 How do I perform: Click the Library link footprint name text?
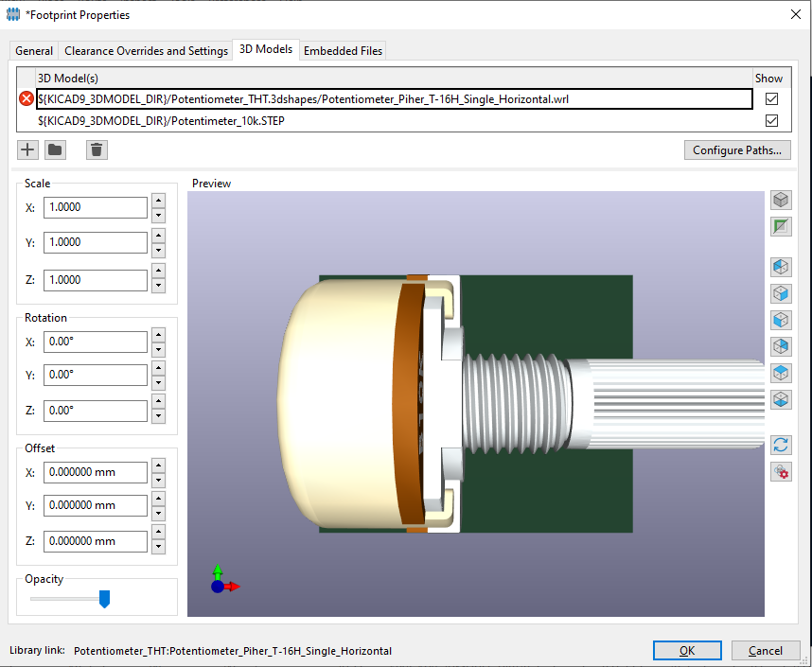(x=233, y=651)
